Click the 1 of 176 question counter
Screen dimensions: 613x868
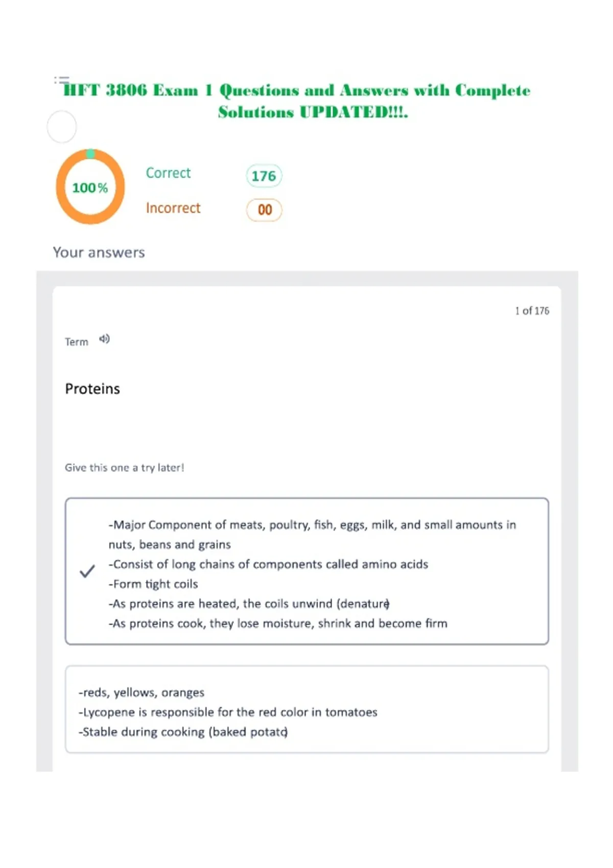tap(532, 310)
